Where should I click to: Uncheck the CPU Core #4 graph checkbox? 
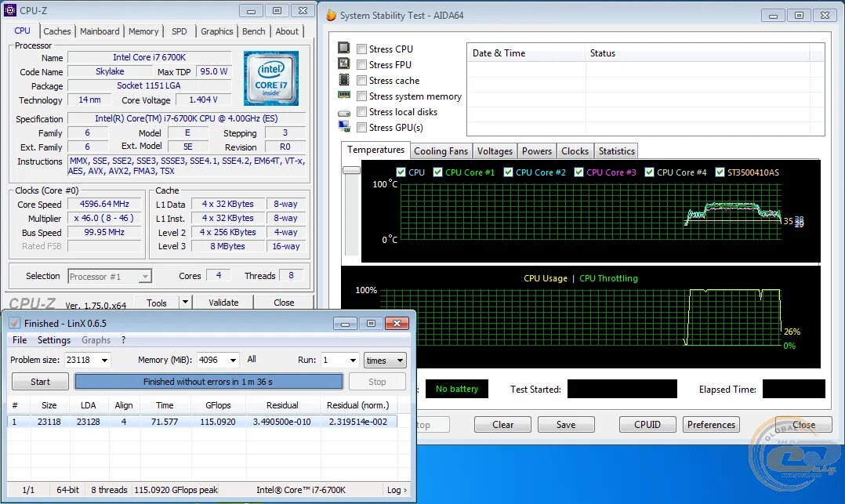(x=649, y=172)
